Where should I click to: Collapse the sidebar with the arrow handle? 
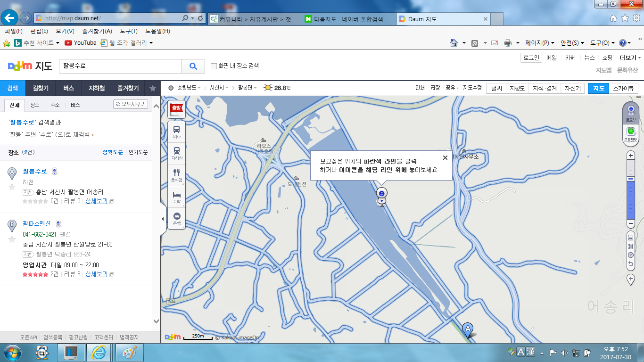coord(163,219)
